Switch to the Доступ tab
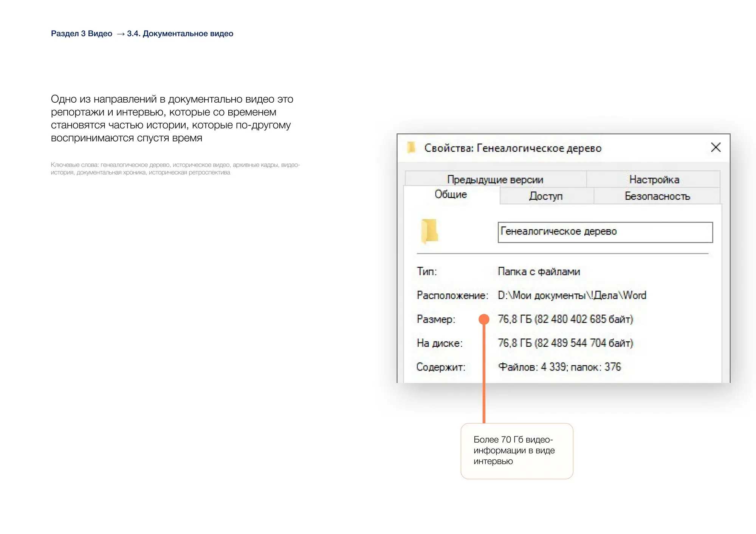Viewport: 756px width, 534px height. (x=546, y=196)
